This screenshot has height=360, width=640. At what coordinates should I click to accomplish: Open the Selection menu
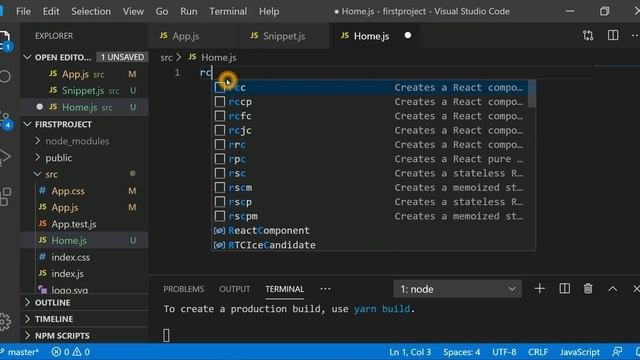click(x=91, y=11)
